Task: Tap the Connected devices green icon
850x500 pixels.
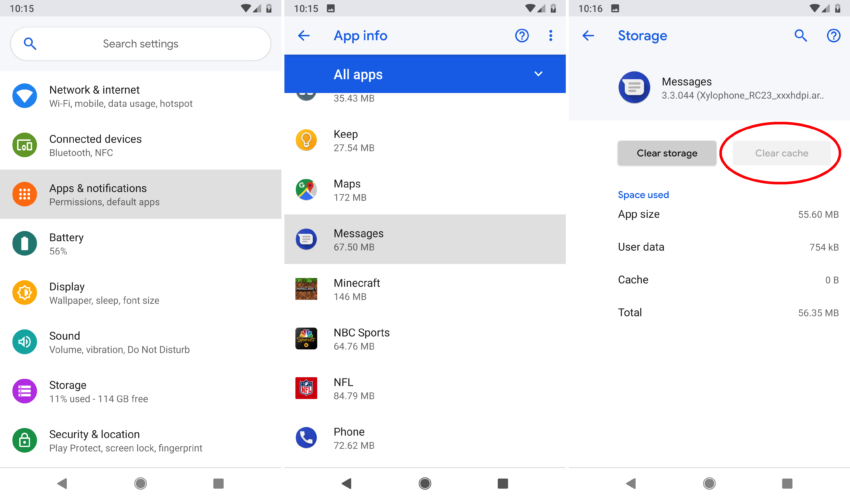Action: click(x=24, y=145)
